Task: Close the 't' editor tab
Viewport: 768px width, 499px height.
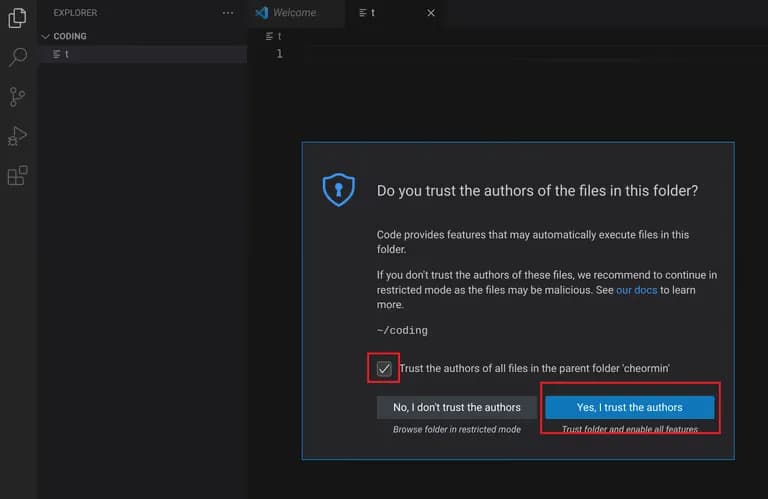Action: click(431, 13)
